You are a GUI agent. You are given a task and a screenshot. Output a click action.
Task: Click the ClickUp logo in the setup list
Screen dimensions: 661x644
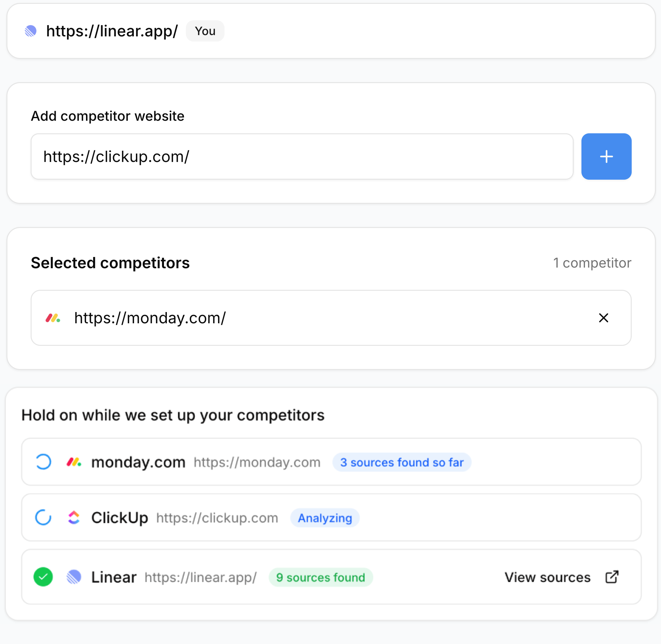pyautogui.click(x=74, y=517)
